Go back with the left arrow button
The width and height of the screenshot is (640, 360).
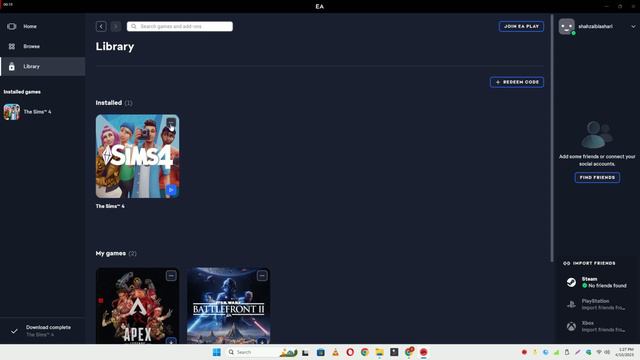pyautogui.click(x=101, y=27)
